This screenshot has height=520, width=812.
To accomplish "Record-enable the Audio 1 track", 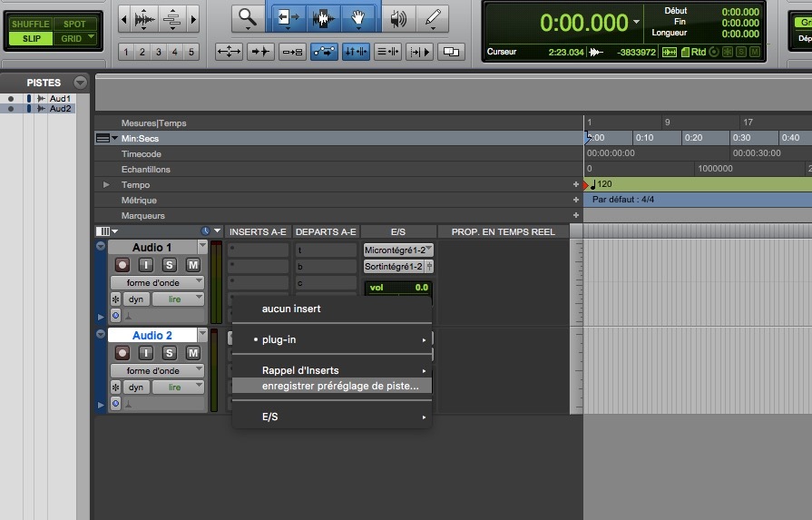I will coord(122,265).
